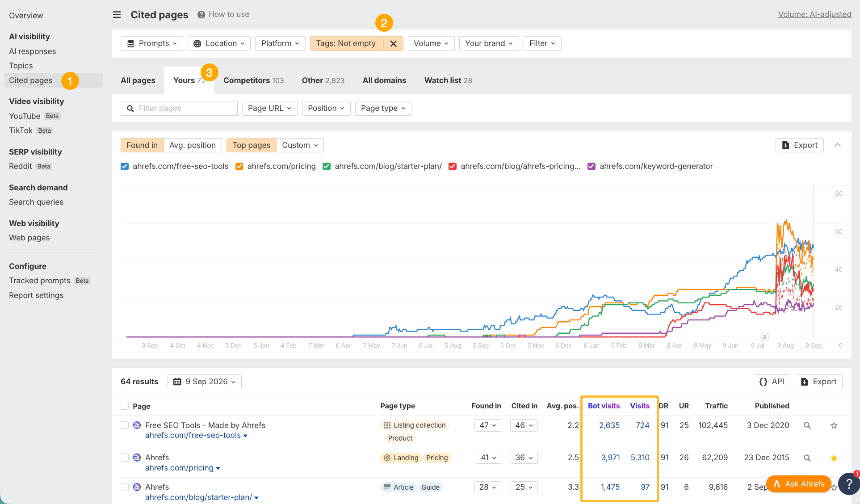Click the Landing page type tag
860x504 pixels.
(x=401, y=458)
